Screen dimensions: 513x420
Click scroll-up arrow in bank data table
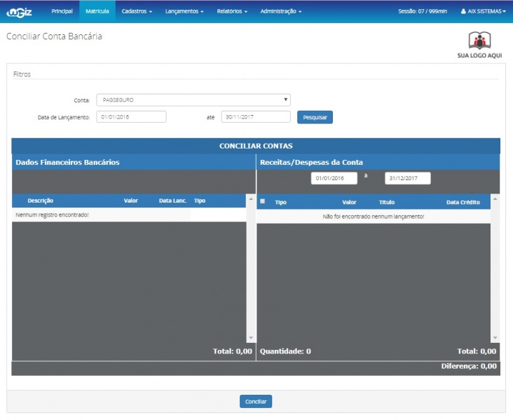pyautogui.click(x=251, y=200)
